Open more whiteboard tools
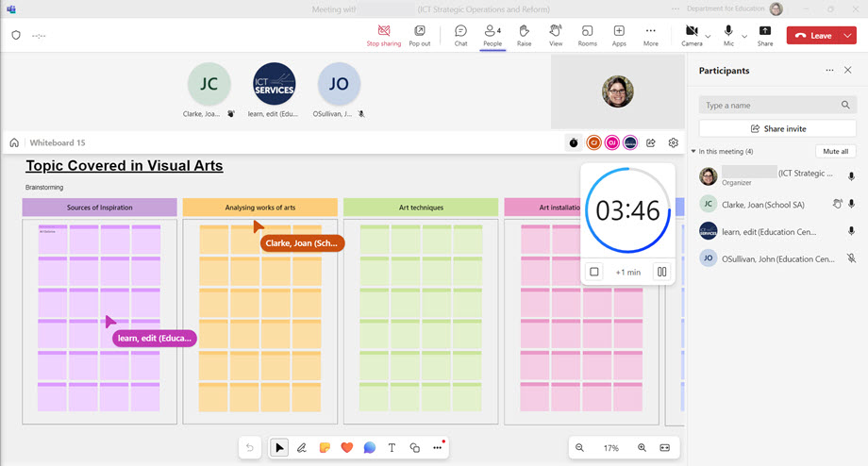The height and width of the screenshot is (466, 868). (x=438, y=448)
